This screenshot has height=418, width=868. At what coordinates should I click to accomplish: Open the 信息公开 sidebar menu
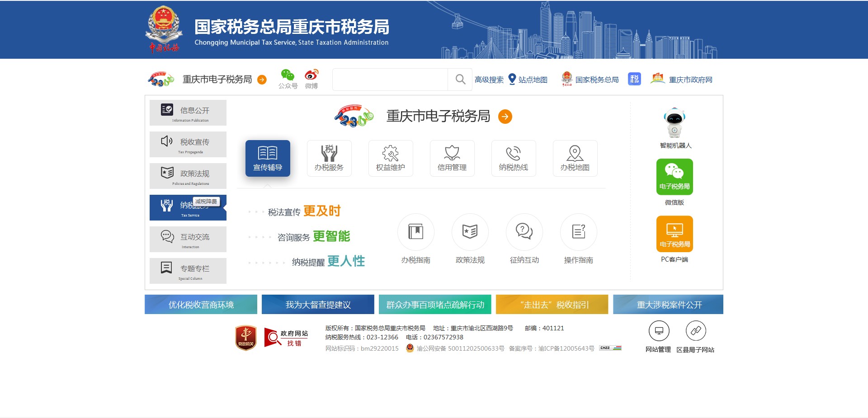point(188,113)
